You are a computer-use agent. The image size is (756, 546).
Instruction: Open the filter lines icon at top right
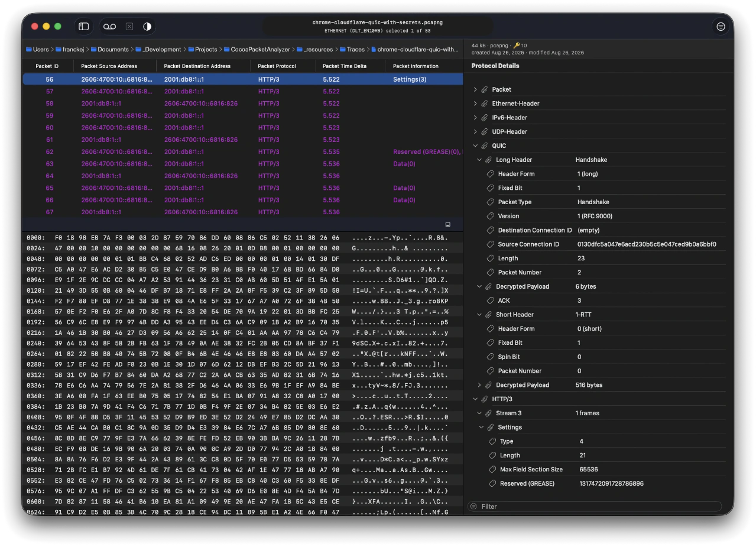721,27
